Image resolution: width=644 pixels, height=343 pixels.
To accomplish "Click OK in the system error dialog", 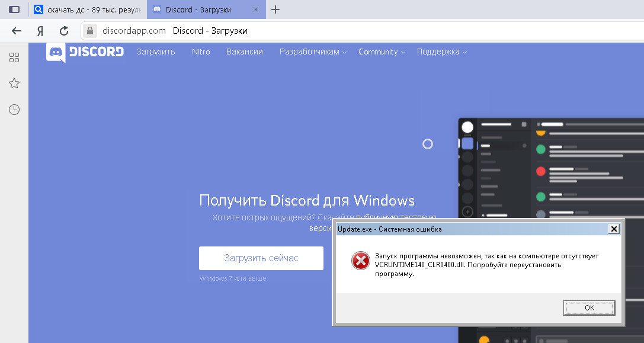I will 589,307.
